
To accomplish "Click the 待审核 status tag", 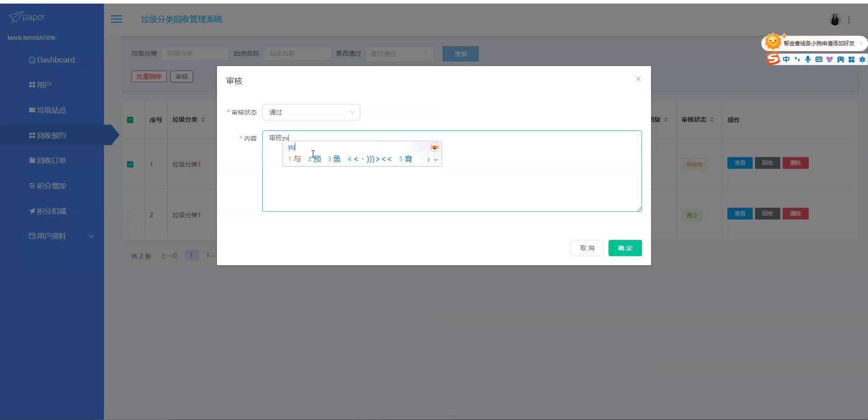I will pyautogui.click(x=694, y=164).
